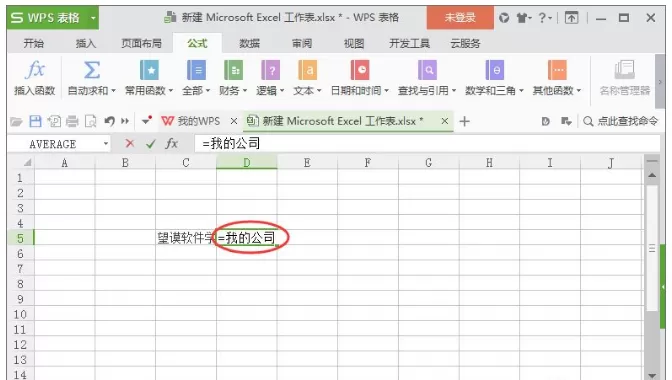This screenshot has height=380, width=672.
Task: Open Lookup and Reference (查找与引用) icon
Action: [427, 70]
